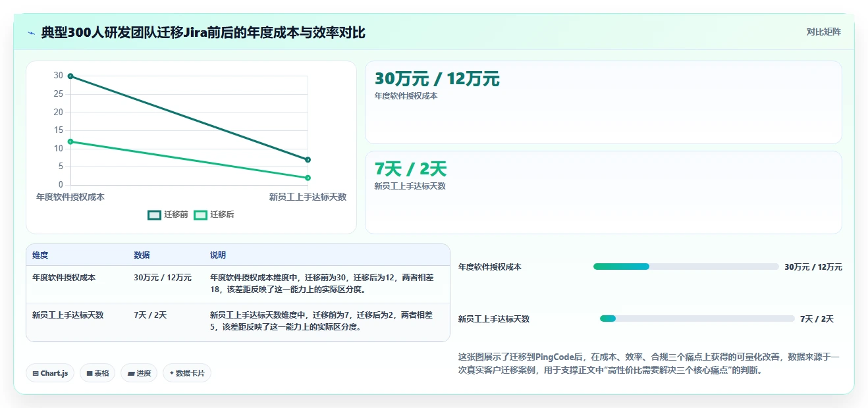Click the page title about 300人研发团队

(x=203, y=32)
